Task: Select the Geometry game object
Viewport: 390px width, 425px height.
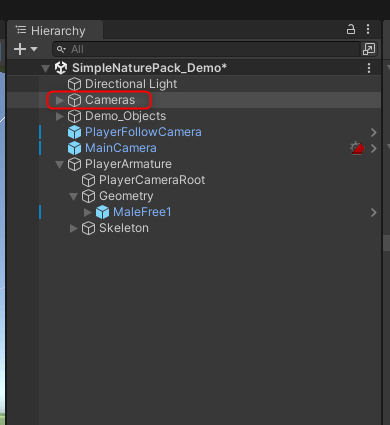Action: pyautogui.click(x=126, y=196)
